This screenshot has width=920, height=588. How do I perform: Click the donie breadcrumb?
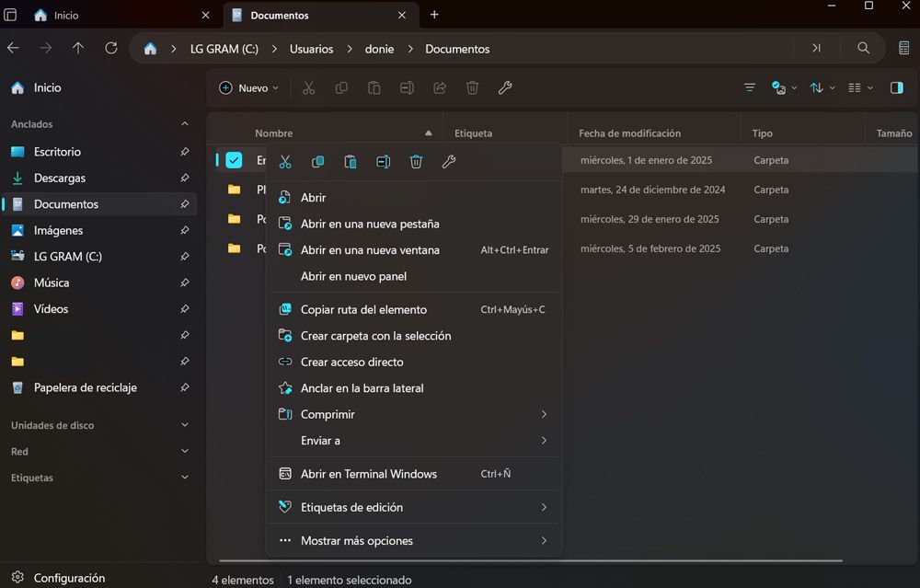(x=380, y=49)
